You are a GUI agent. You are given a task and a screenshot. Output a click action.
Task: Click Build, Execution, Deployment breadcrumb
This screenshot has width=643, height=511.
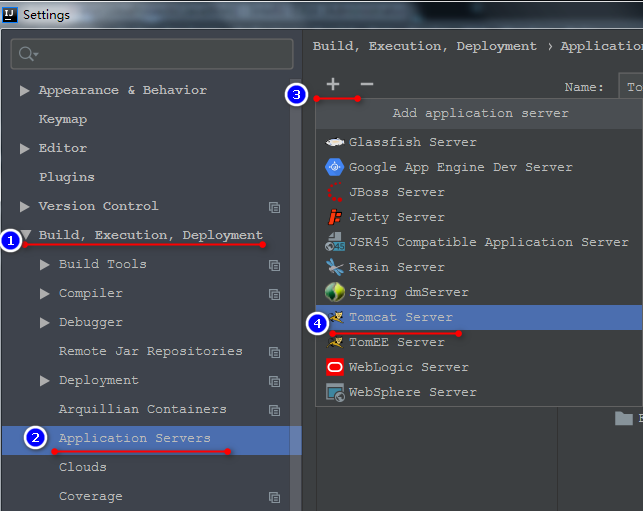424,46
